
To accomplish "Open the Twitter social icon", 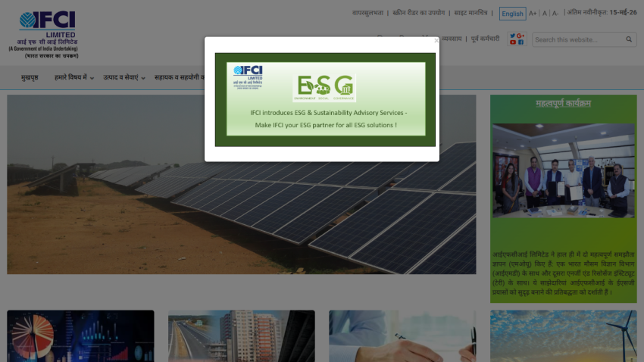I will [x=513, y=36].
